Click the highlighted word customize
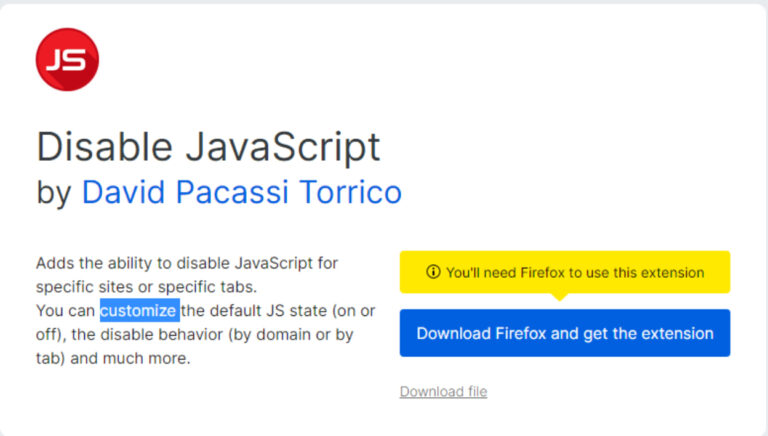This screenshot has height=436, width=768. [139, 310]
